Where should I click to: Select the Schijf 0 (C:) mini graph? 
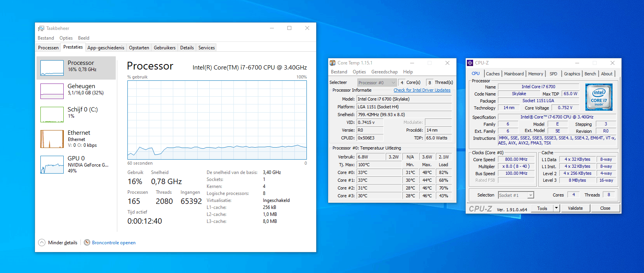(x=52, y=115)
